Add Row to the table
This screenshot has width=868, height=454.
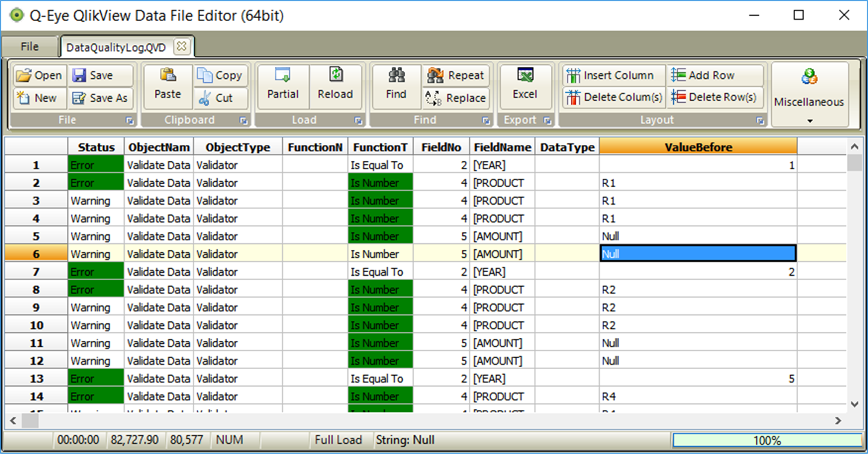click(715, 75)
